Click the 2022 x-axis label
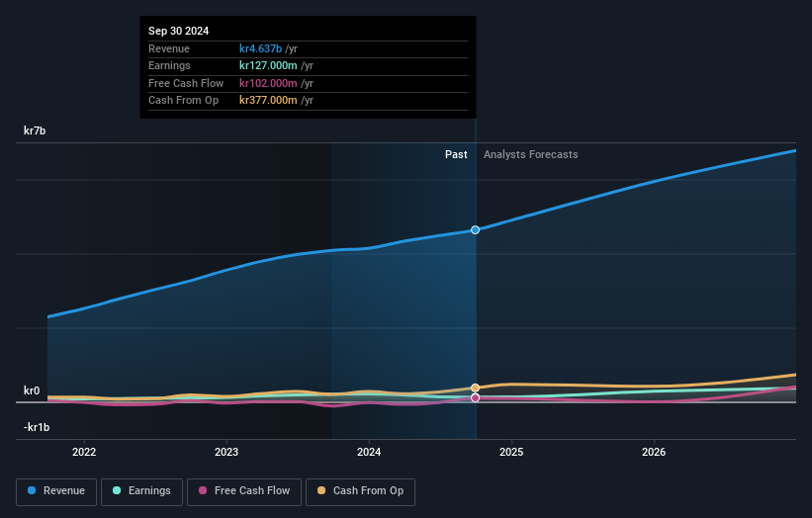 point(84,452)
